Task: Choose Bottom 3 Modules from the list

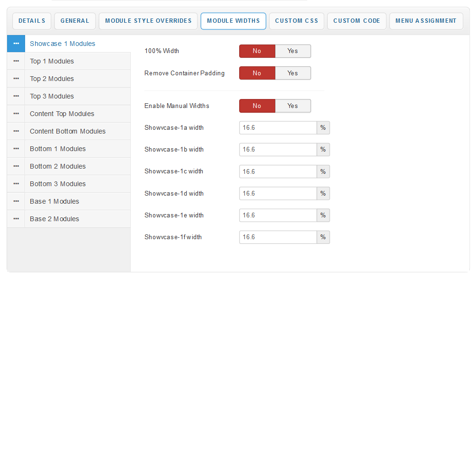Action: [58, 184]
